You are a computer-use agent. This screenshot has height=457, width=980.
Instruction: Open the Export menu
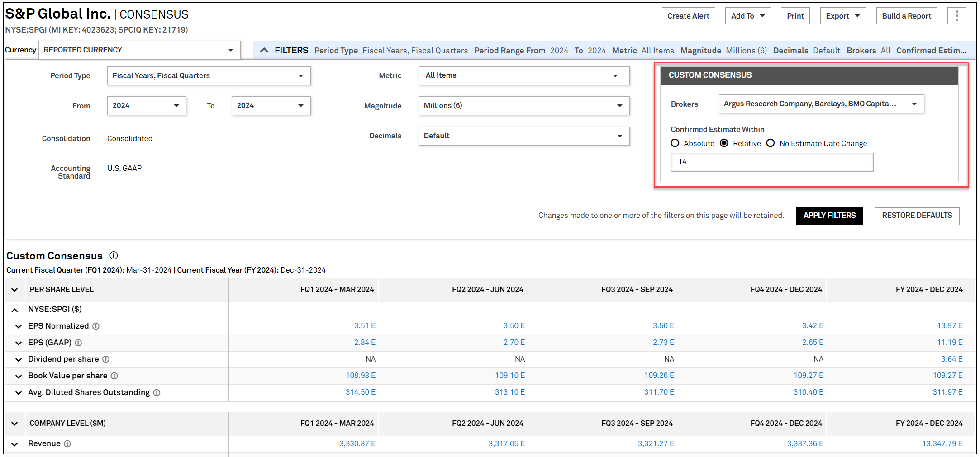coord(842,16)
